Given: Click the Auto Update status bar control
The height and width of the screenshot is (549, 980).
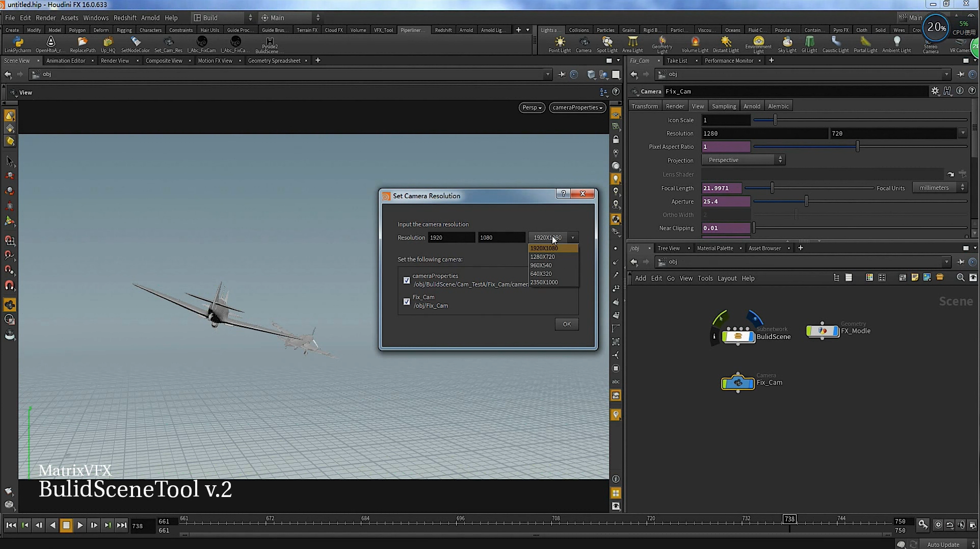Looking at the screenshot, I should pos(948,544).
